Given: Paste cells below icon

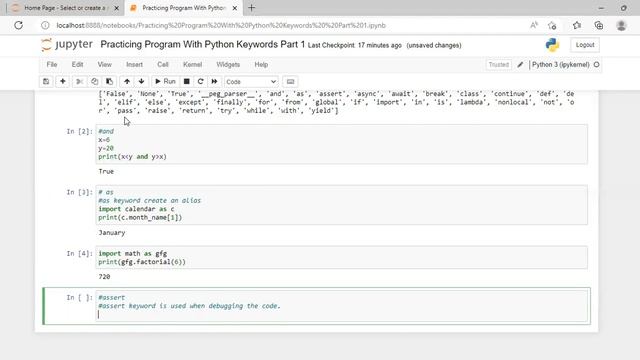Looking at the screenshot, I should [x=109, y=82].
